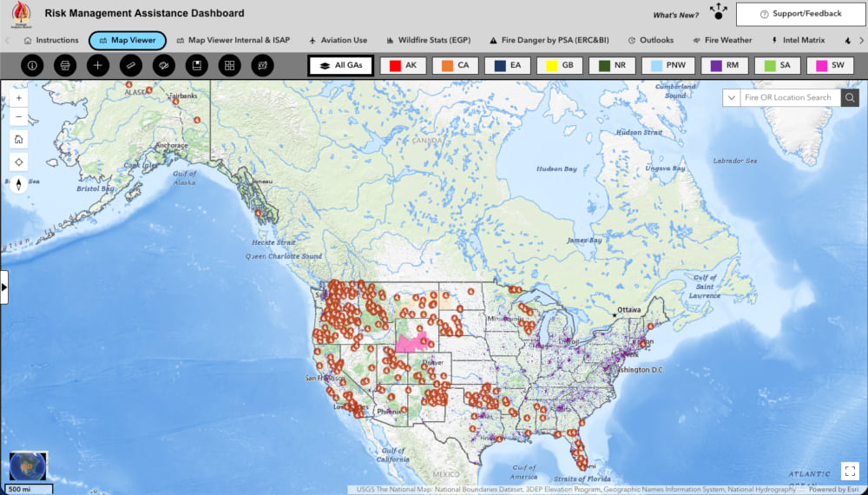
Task: Toggle EA geographic area filter
Action: coord(508,65)
